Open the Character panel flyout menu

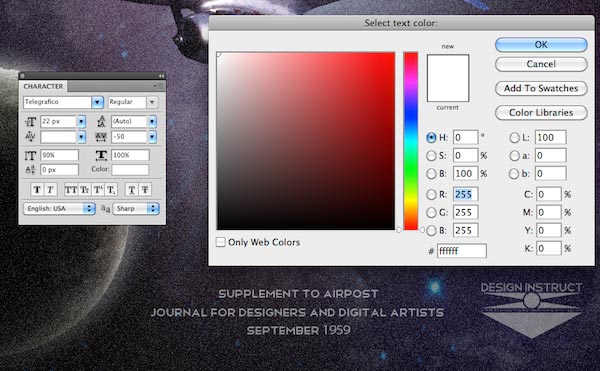point(158,86)
